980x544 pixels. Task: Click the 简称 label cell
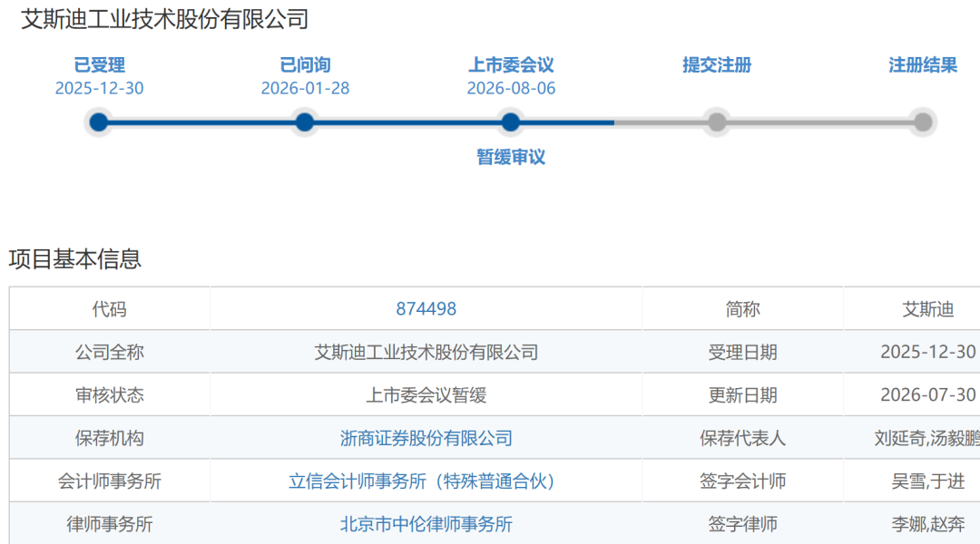742,308
